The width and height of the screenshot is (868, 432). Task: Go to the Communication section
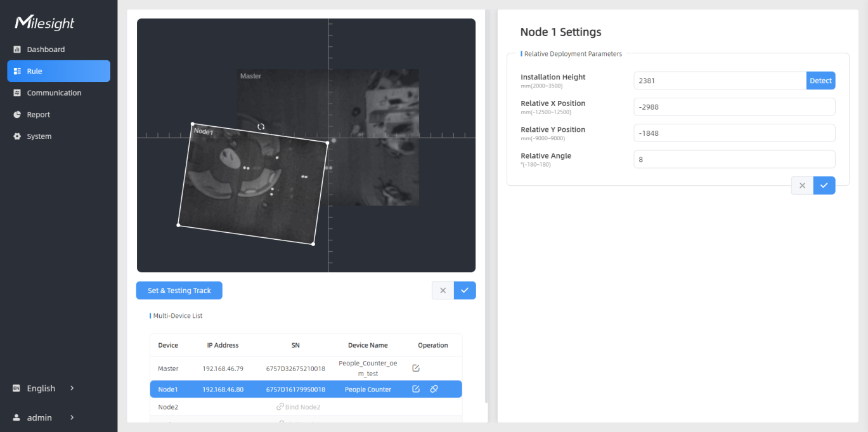click(54, 93)
